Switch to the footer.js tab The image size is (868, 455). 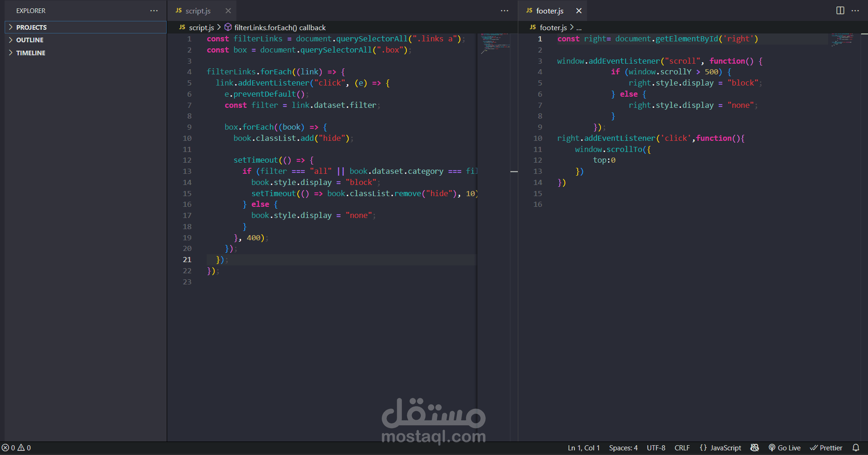(549, 11)
